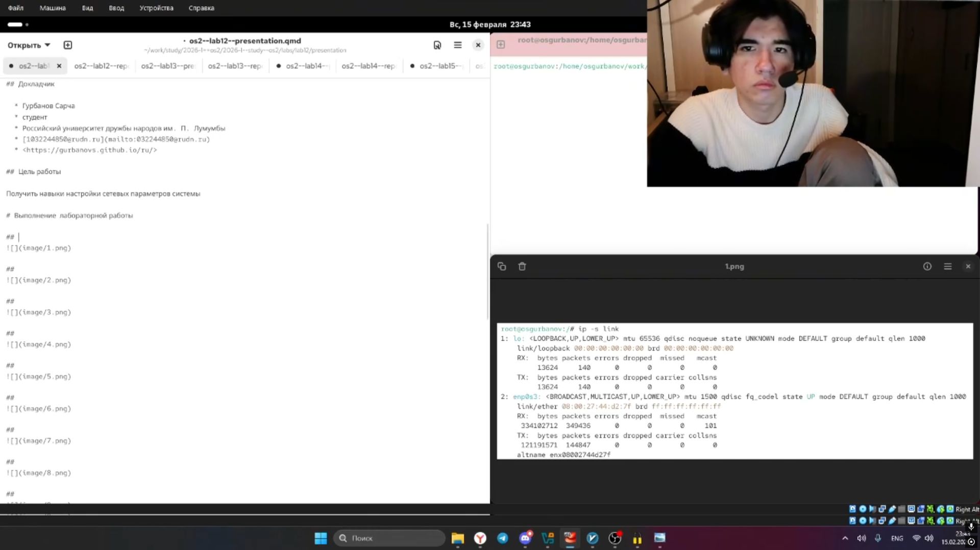Create a new document in the text editor
The height and width of the screenshot is (550, 980).
67,45
